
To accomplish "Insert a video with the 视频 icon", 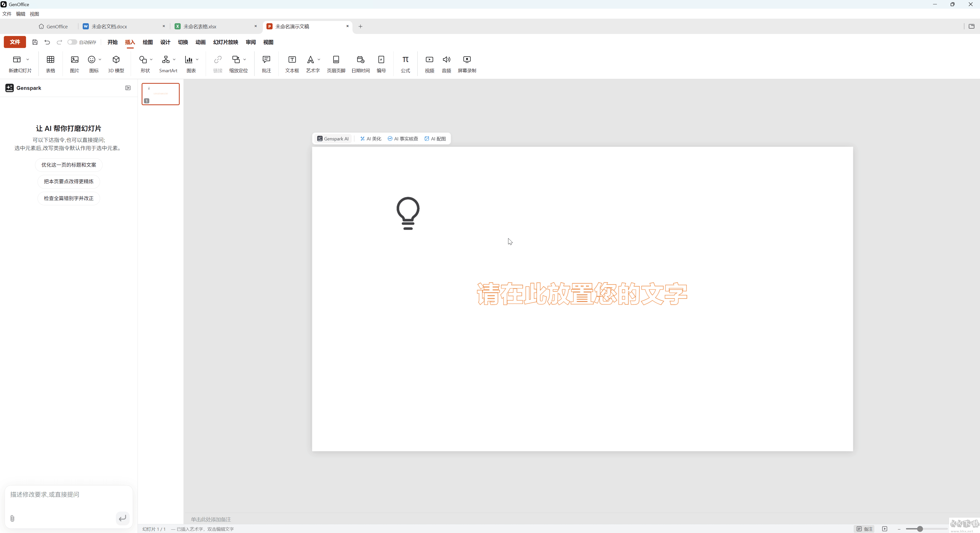I will pyautogui.click(x=429, y=64).
